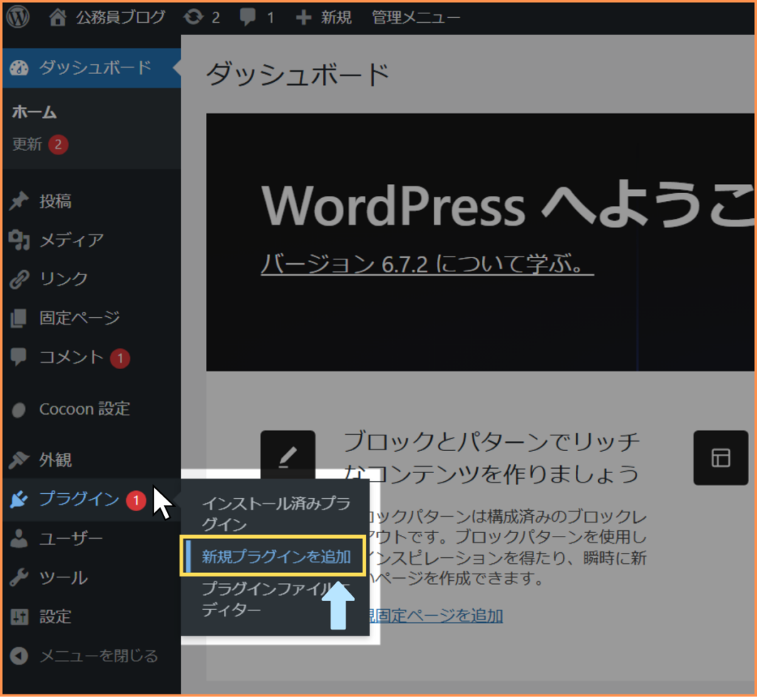Open 設定 in the sidebar
Image resolution: width=757 pixels, height=700 pixels.
(x=55, y=616)
